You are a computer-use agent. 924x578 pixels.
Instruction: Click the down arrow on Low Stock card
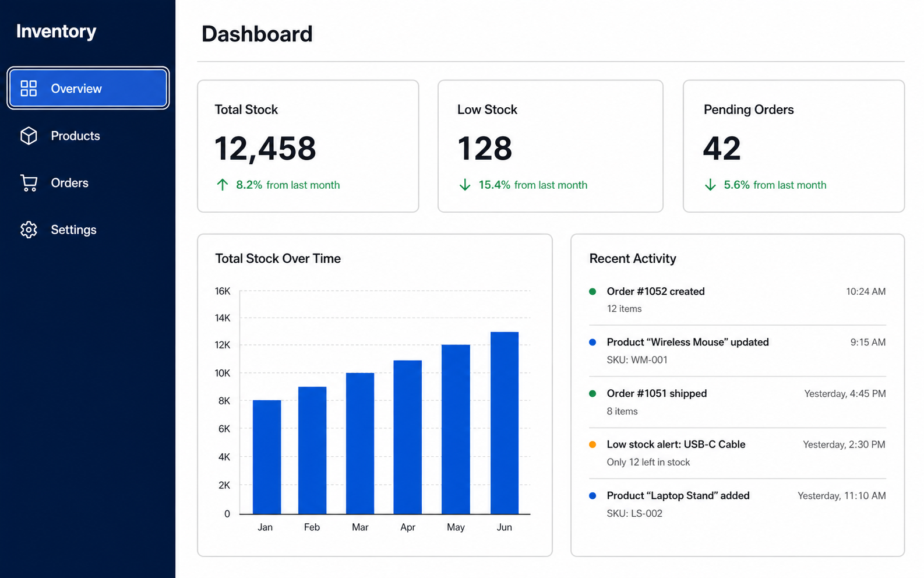(x=464, y=185)
